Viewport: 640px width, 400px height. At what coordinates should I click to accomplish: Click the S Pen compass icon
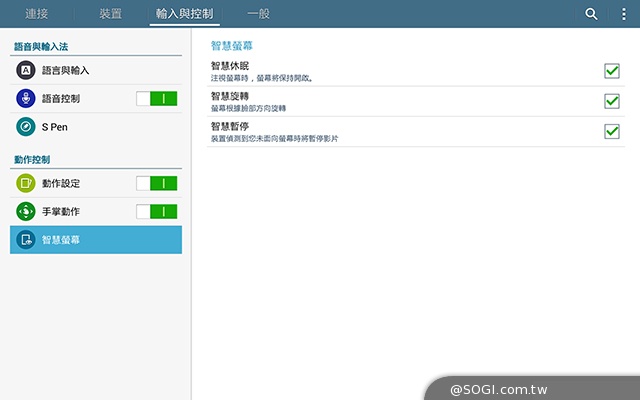pyautogui.click(x=26, y=127)
